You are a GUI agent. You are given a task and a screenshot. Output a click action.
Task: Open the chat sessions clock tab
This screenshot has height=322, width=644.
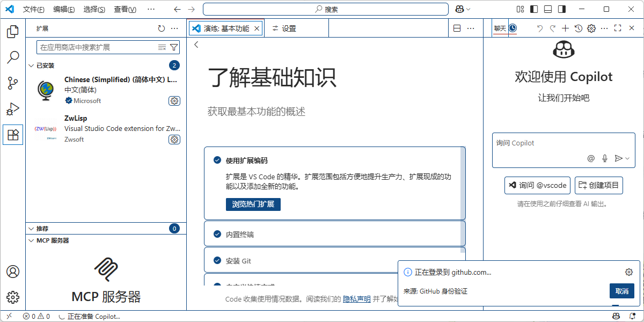tap(513, 28)
